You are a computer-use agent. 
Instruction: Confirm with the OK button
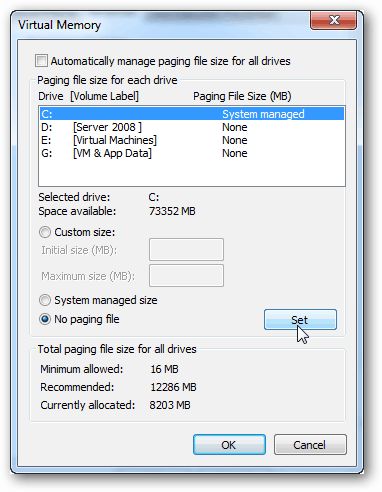tap(229, 445)
